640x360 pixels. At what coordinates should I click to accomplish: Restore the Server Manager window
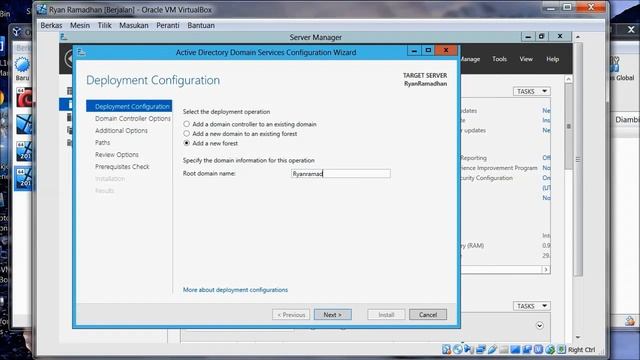541,37
